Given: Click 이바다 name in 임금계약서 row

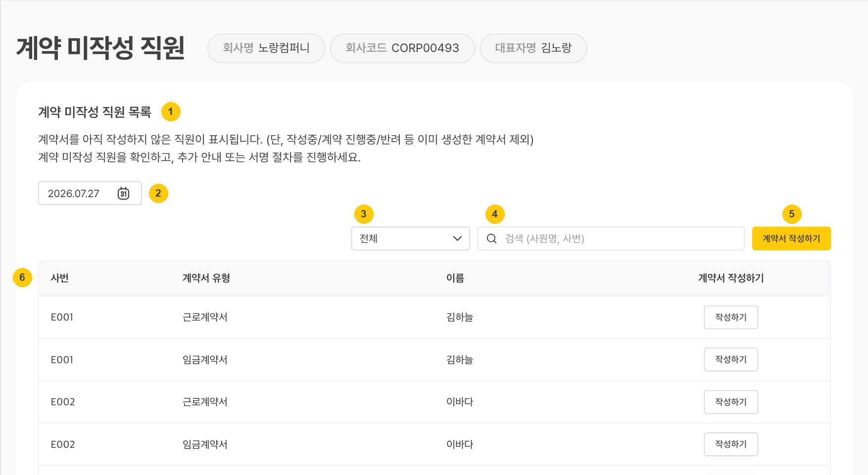Looking at the screenshot, I should click(x=460, y=444).
